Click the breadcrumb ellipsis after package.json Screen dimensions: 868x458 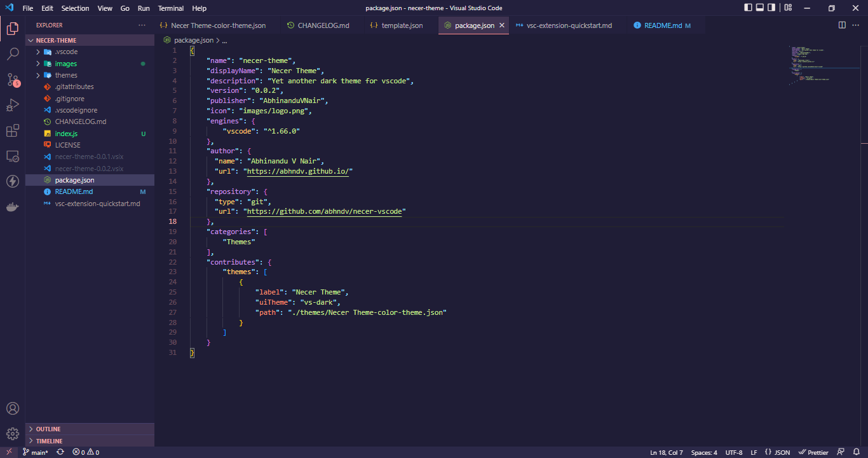pyautogui.click(x=224, y=39)
